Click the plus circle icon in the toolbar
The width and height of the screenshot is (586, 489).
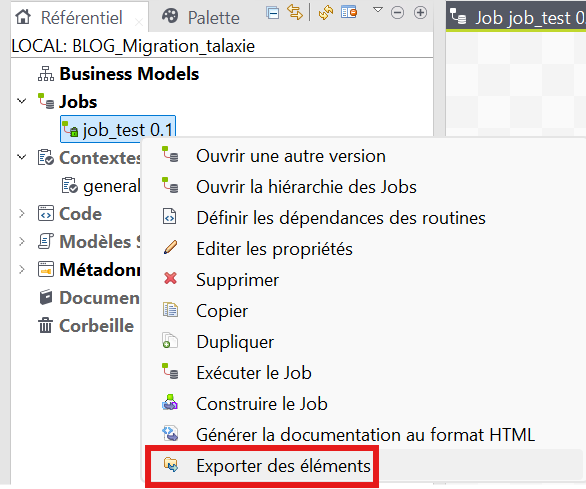pyautogui.click(x=420, y=13)
